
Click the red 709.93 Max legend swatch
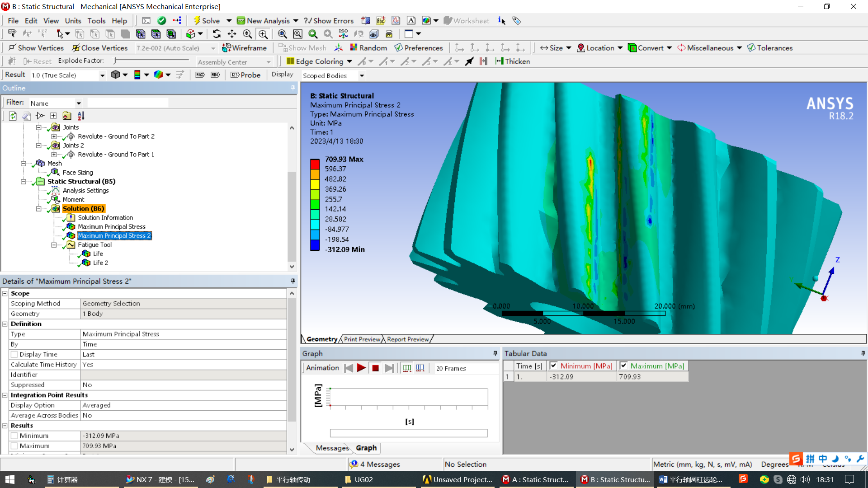[315, 164]
